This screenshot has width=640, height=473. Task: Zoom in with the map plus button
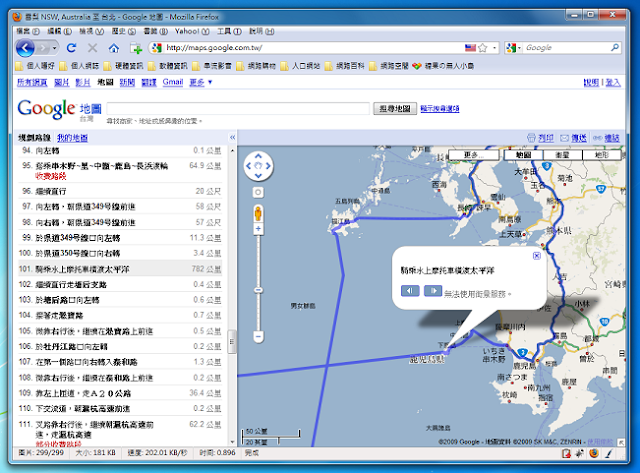(x=258, y=229)
